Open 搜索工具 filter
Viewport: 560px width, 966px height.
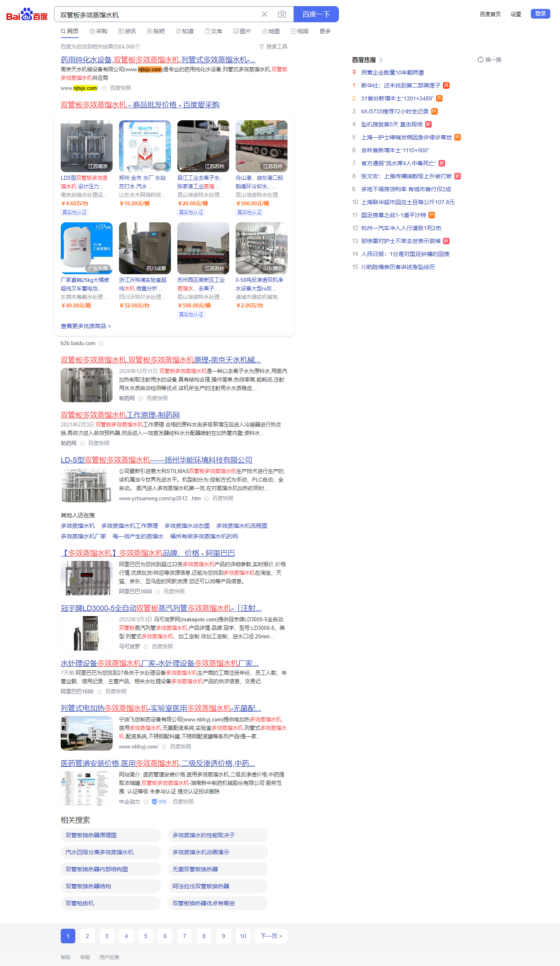(x=273, y=47)
